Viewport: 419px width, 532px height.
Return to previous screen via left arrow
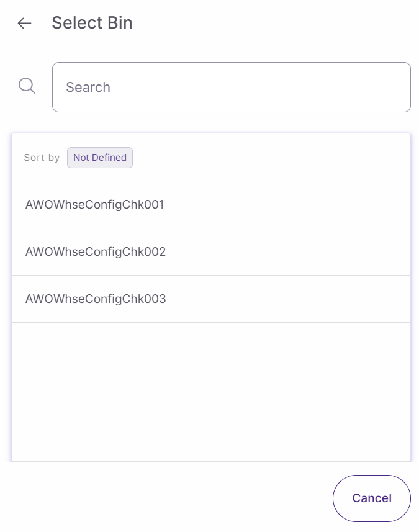tap(24, 24)
